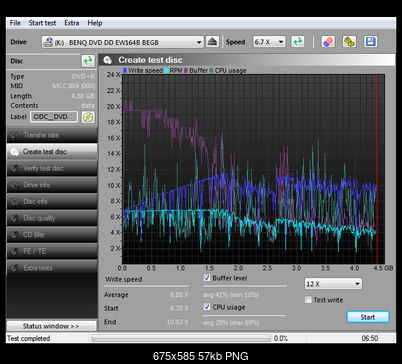Image resolution: width=402 pixels, height=364 pixels.
Task: Open the File menu
Action: point(15,23)
